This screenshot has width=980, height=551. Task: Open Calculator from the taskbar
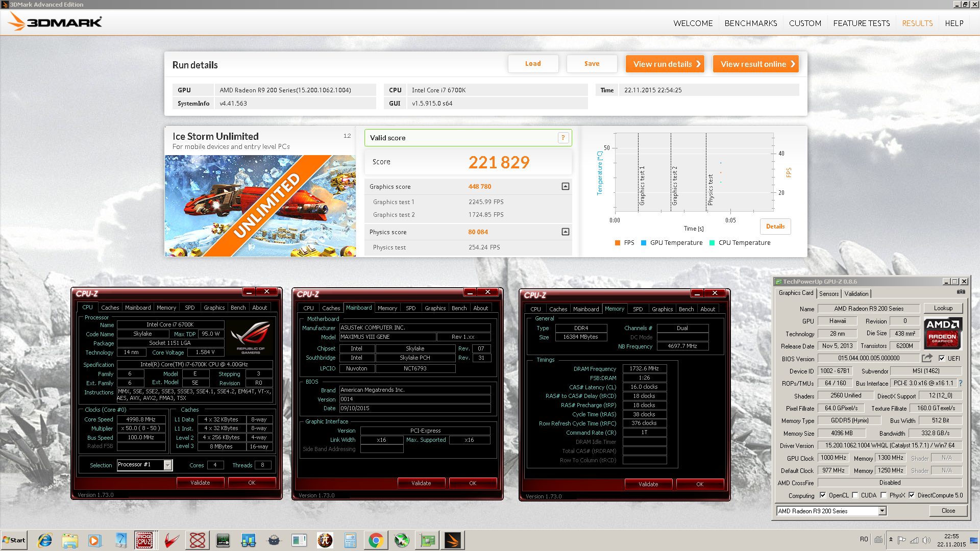click(x=350, y=540)
